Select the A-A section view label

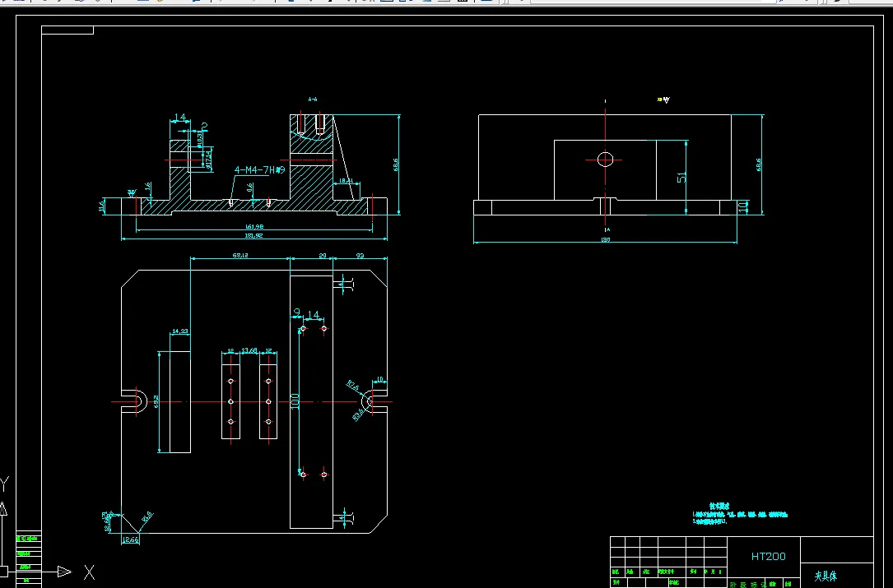click(313, 100)
